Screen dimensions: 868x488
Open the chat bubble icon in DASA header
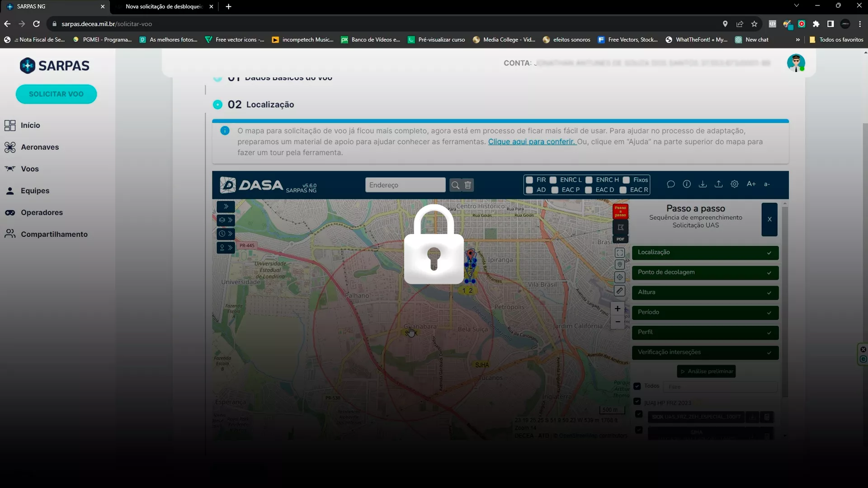pyautogui.click(x=671, y=184)
